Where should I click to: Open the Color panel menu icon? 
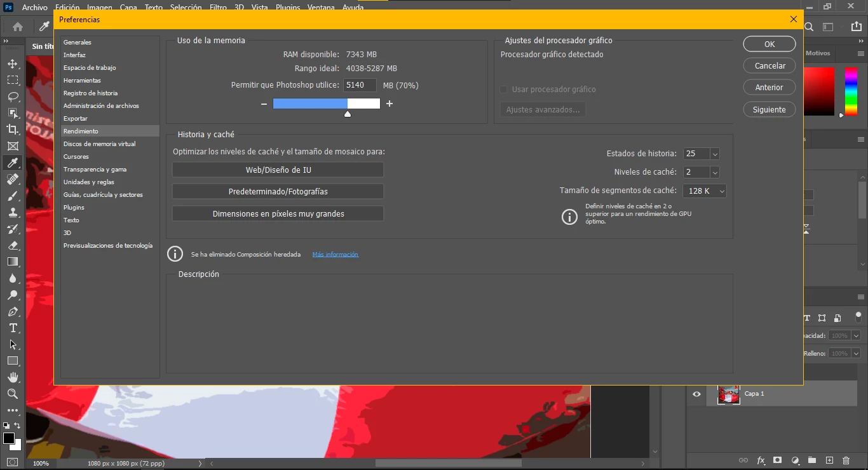click(861, 53)
